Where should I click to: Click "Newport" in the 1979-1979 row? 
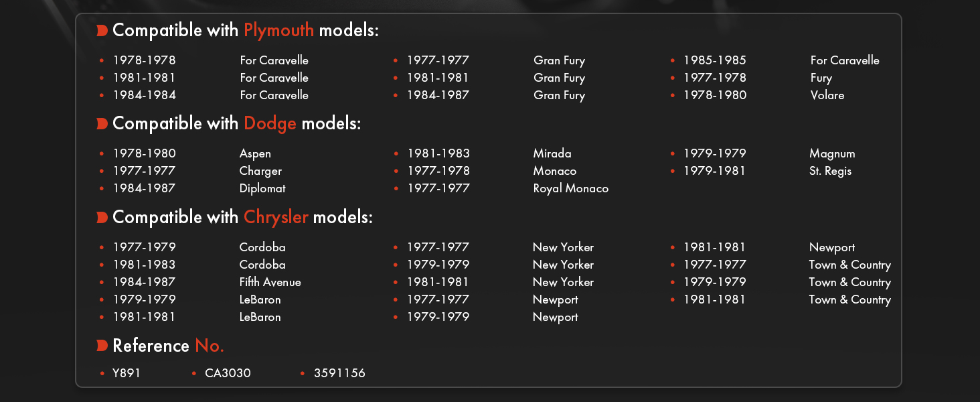[556, 317]
